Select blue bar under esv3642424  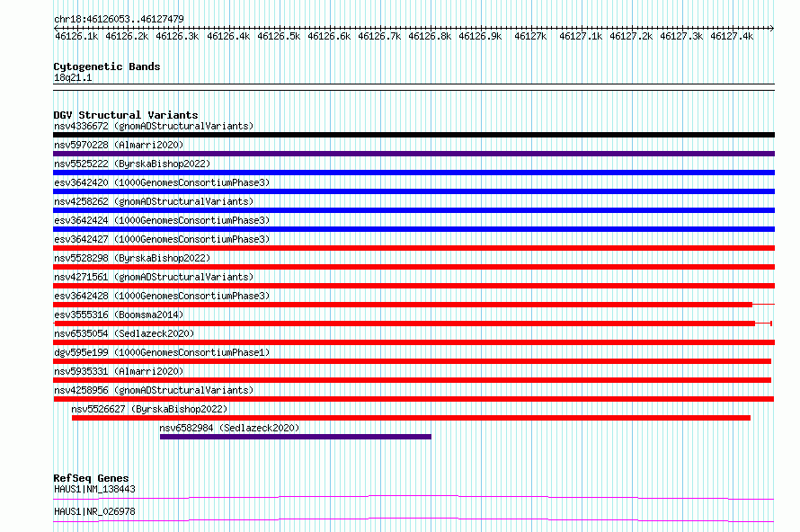413,229
